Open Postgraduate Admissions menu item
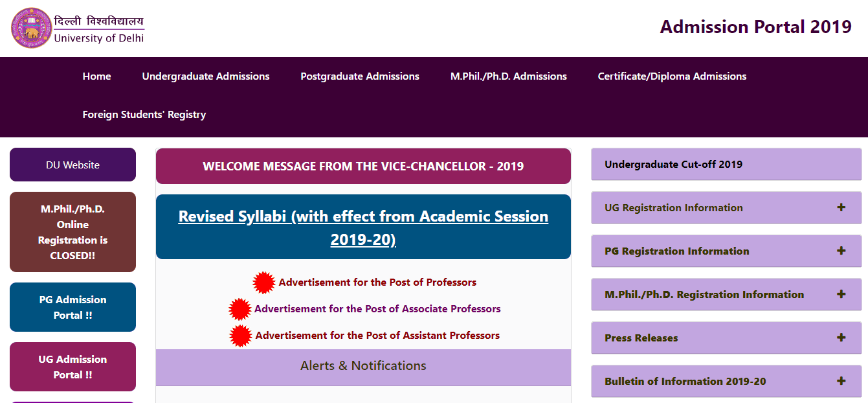This screenshot has width=868, height=403. click(360, 76)
